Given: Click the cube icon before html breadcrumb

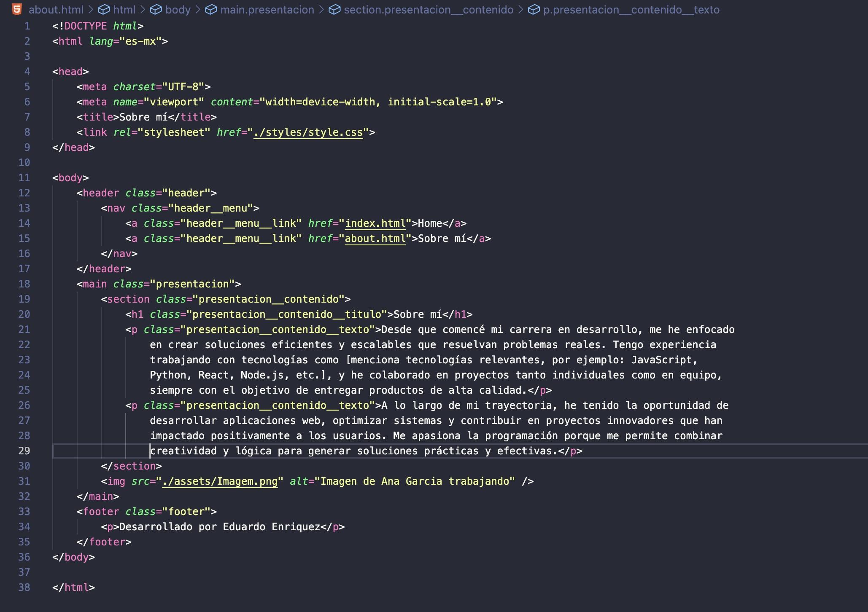Looking at the screenshot, I should (104, 9).
